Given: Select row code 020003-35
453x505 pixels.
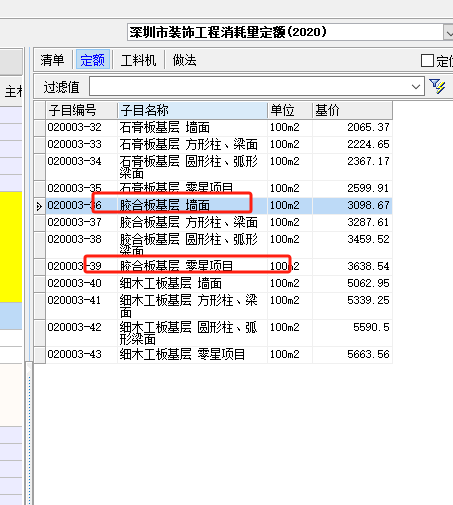Looking at the screenshot, I should 82,189.
